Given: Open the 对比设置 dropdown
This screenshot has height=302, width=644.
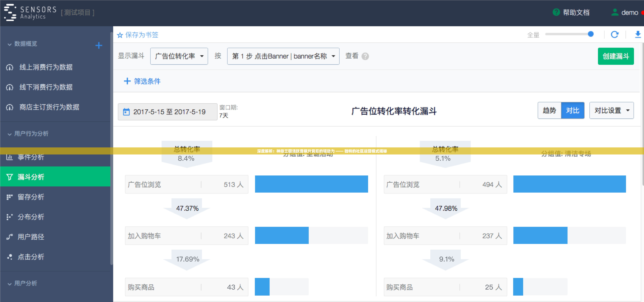Looking at the screenshot, I should 612,110.
